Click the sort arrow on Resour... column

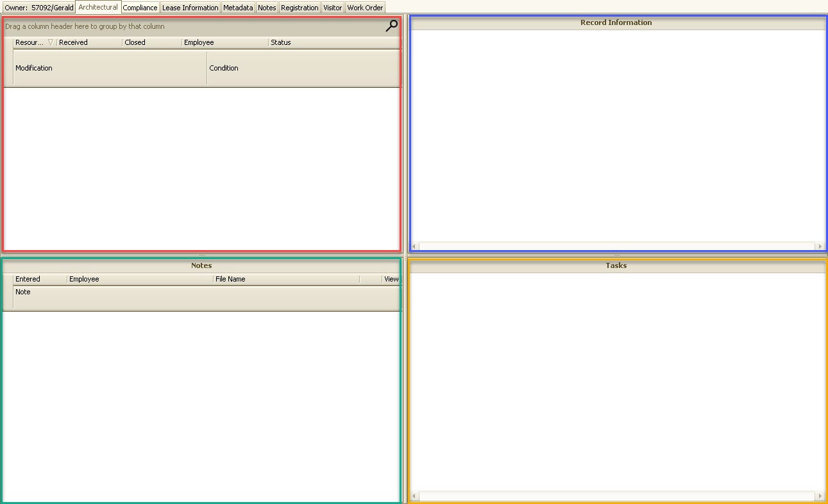(51, 42)
